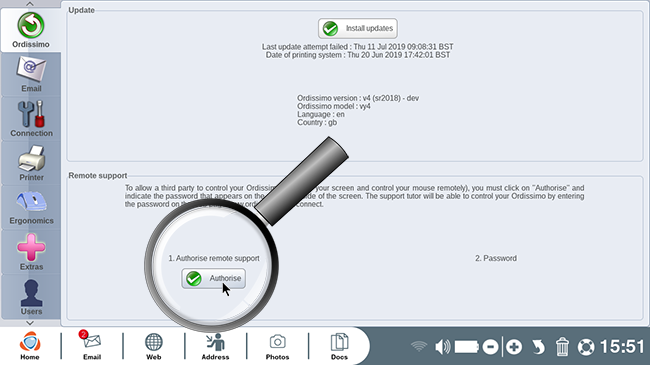Screen dimensions: 650x365
Task: Click the Authorise remote support button
Action: 213,278
